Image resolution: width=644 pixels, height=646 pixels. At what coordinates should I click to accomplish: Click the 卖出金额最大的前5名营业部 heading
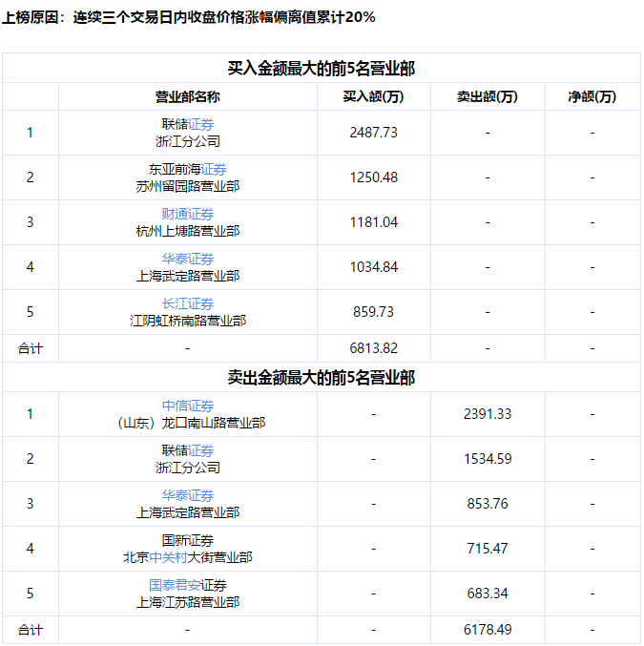pyautogui.click(x=322, y=377)
